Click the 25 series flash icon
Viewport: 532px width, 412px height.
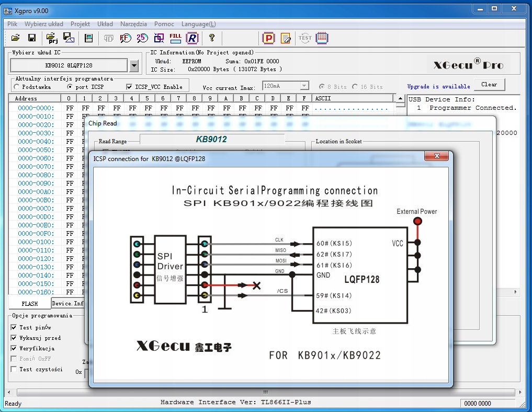[142, 38]
